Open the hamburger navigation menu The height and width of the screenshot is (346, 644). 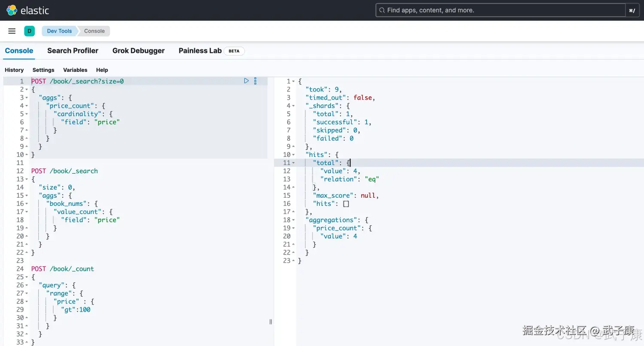click(x=12, y=31)
